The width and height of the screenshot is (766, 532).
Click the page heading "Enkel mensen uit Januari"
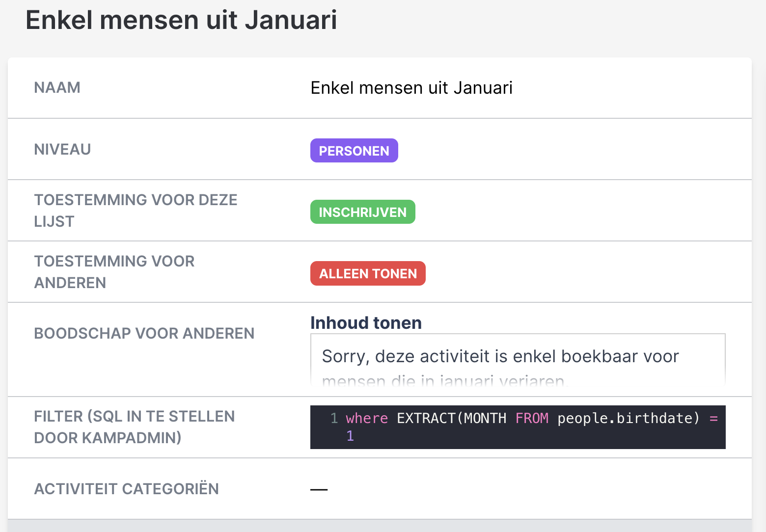pyautogui.click(x=181, y=20)
